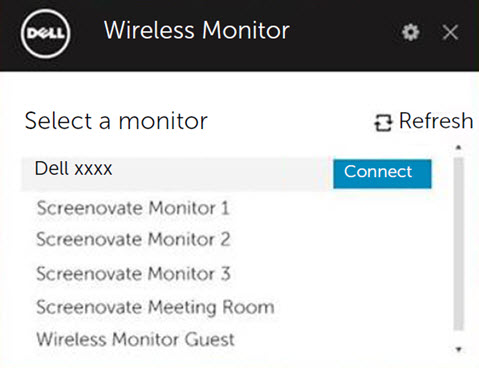Pick Screenovate Monitor 3 in list
This screenshot has height=368, width=479.
(x=133, y=274)
